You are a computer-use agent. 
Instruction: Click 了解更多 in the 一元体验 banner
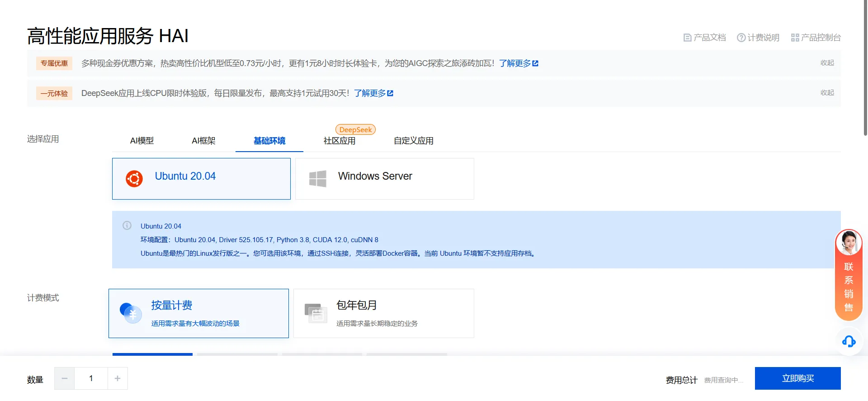coord(373,93)
